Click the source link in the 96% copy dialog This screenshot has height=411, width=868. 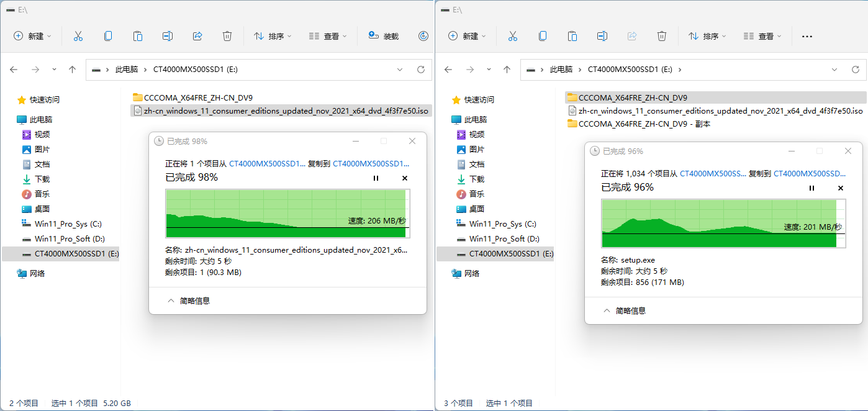[713, 174]
